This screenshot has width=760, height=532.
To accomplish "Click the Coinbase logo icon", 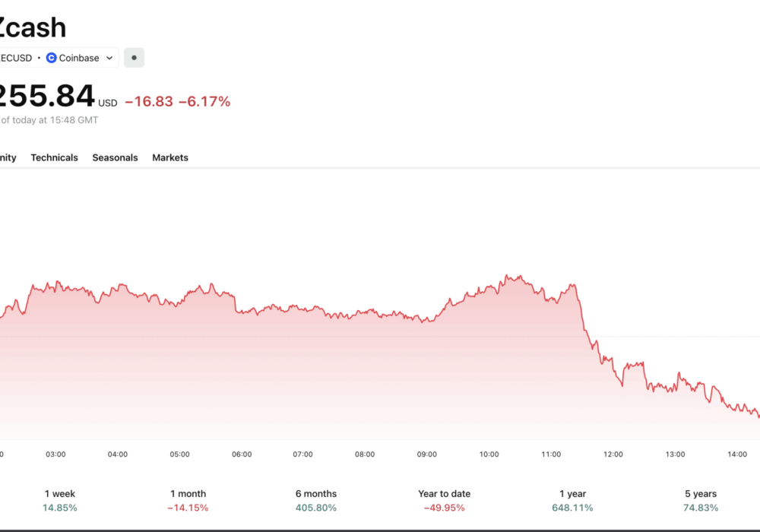I will (x=52, y=58).
